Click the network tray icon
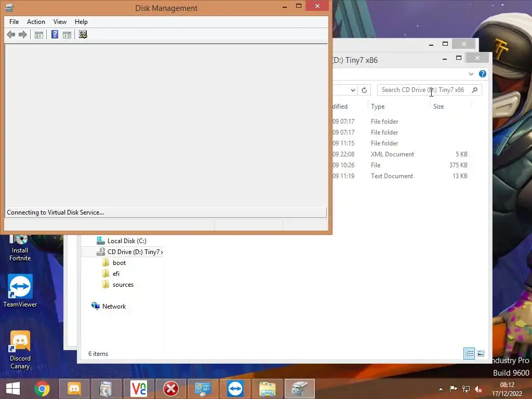Viewport: 532px width, 399px height. (466, 389)
